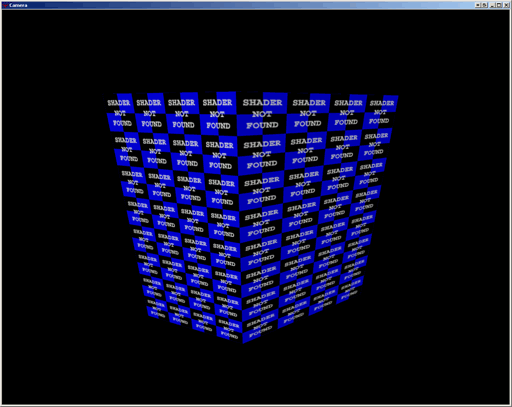Click the Camera title text in title bar
Viewport: 512px width, 407px height.
pos(18,5)
